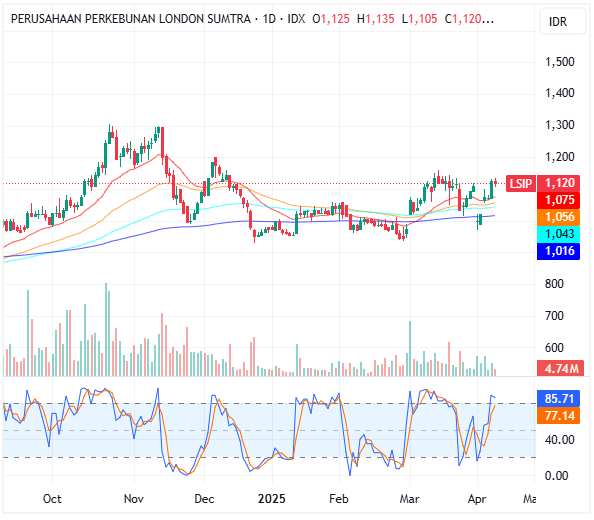Click the Mar label on time axis
This screenshot has height=520, width=594.
(410, 499)
